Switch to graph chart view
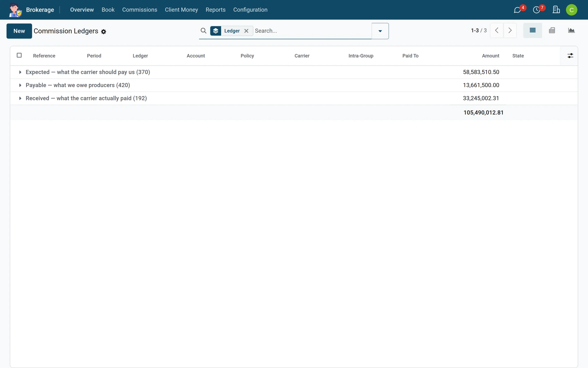The height and width of the screenshot is (368, 588). coord(571,30)
